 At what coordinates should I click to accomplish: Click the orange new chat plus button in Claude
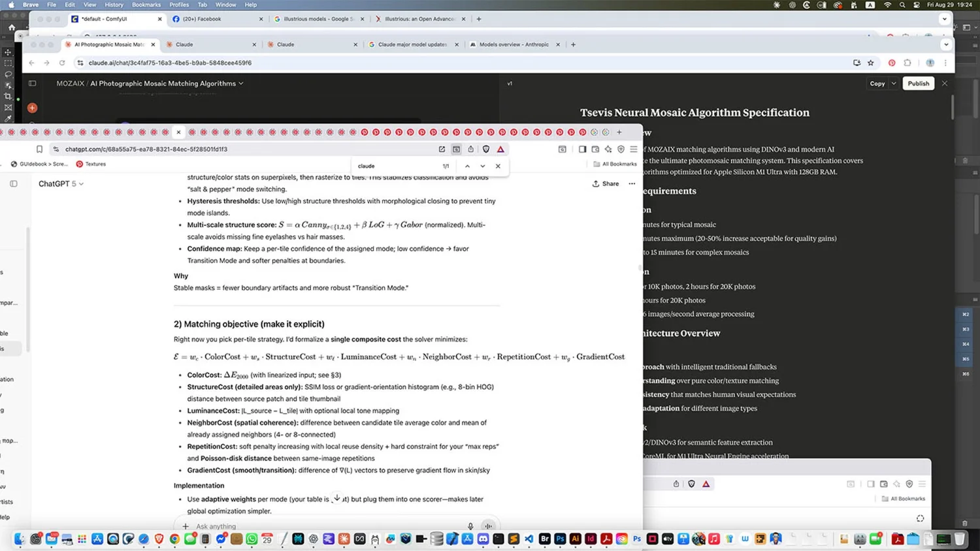(x=32, y=108)
